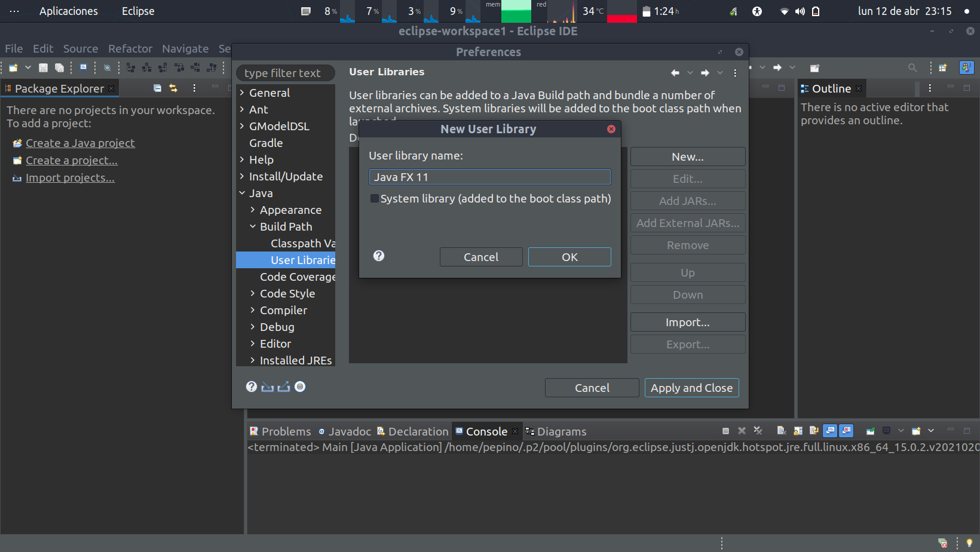Click the clock showing lun 12 de abr
Viewport: 980px width, 552px height.
point(905,11)
